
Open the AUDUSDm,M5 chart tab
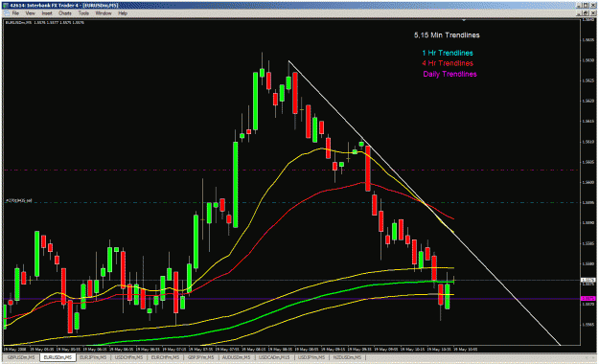click(x=236, y=357)
